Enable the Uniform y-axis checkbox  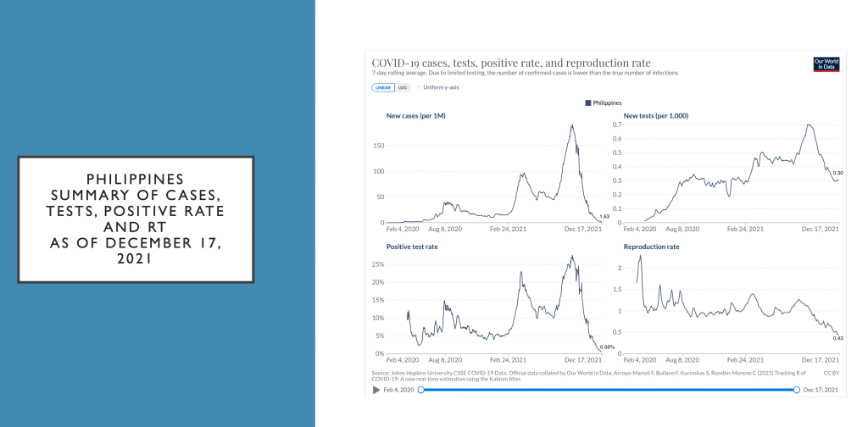click(418, 87)
